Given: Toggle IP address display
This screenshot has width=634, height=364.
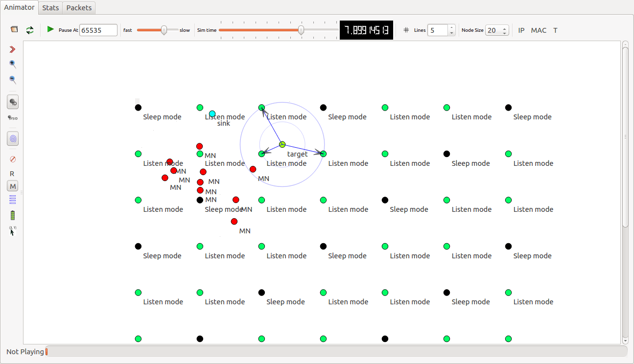Looking at the screenshot, I should tap(521, 30).
